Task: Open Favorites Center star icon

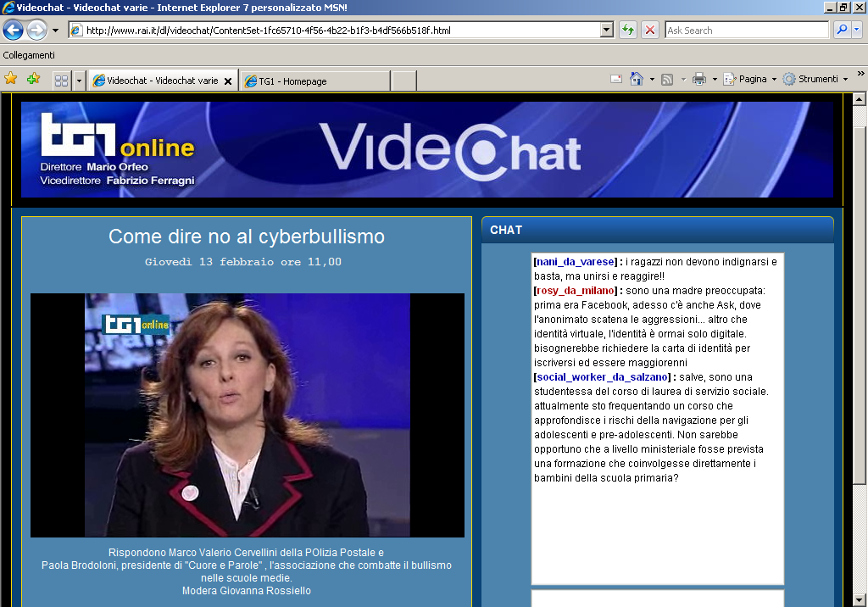Action: (10, 79)
